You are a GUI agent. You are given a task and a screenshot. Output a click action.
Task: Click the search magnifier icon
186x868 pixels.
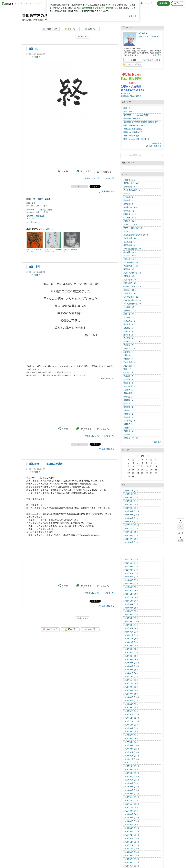[162, 156]
